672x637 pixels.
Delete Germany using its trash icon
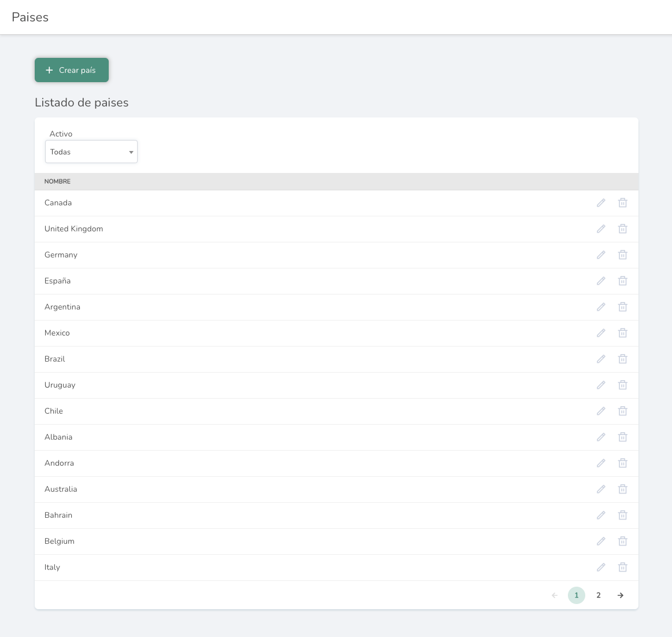[623, 255]
